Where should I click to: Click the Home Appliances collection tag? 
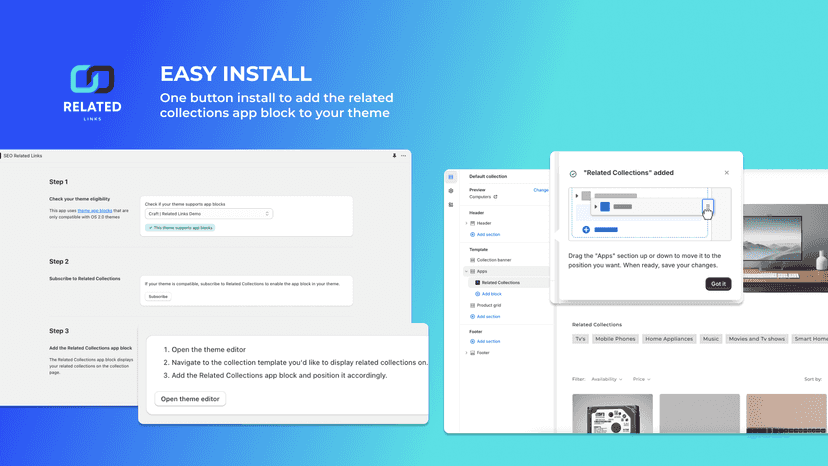tap(669, 339)
